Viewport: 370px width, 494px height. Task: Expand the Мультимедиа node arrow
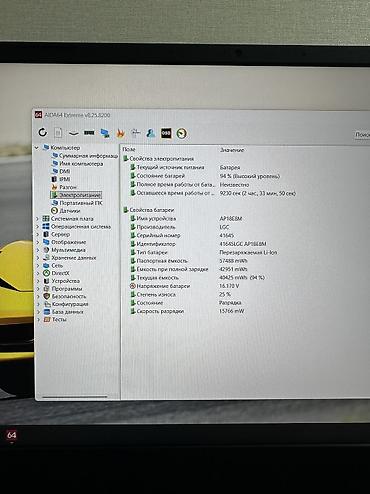pyautogui.click(x=38, y=250)
